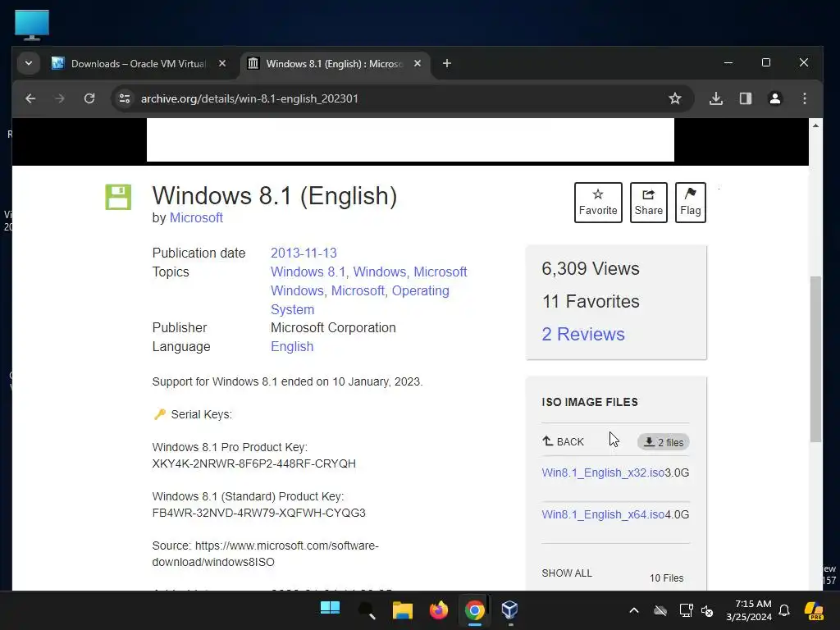Launch Firefox from taskbar

(438, 609)
